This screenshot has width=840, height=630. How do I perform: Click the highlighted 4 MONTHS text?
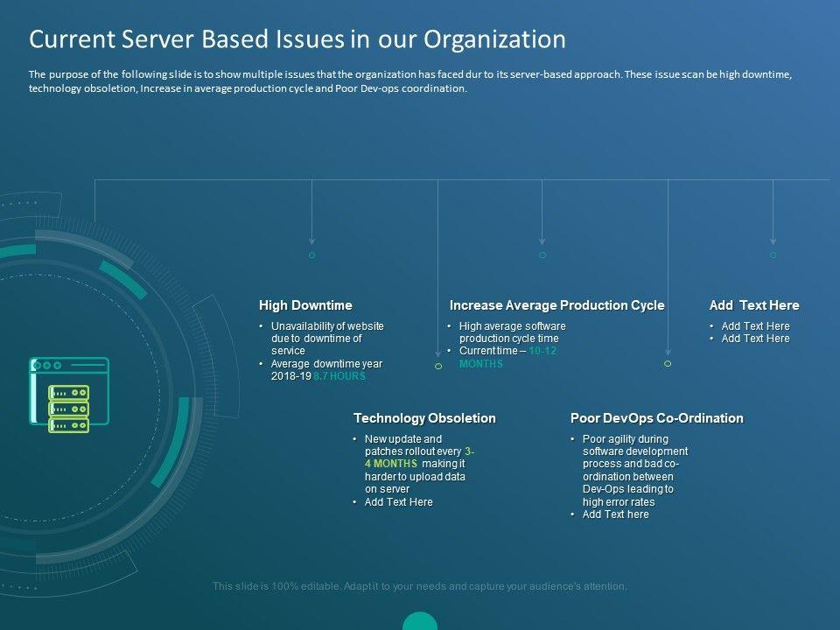(390, 464)
